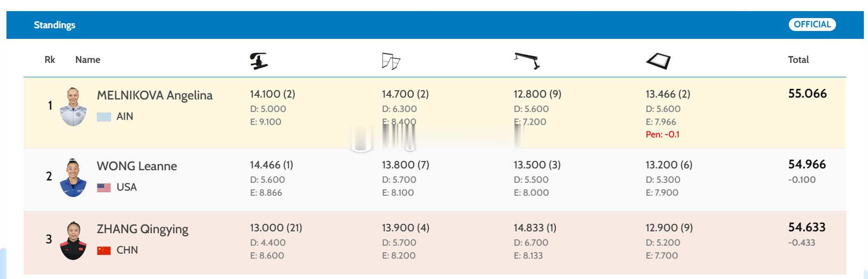Click the balance beam apparatus icon
Image resolution: width=868 pixels, height=279 pixels.
527,61
